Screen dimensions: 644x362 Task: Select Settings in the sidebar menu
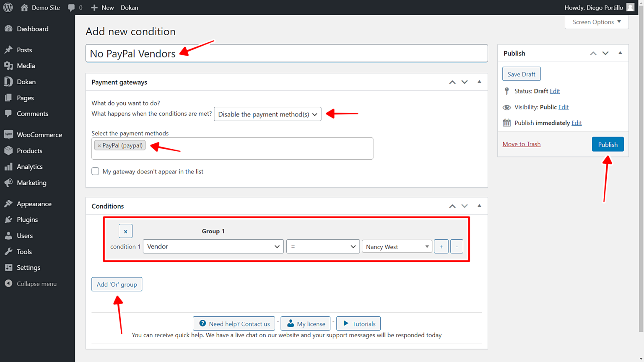(28, 267)
